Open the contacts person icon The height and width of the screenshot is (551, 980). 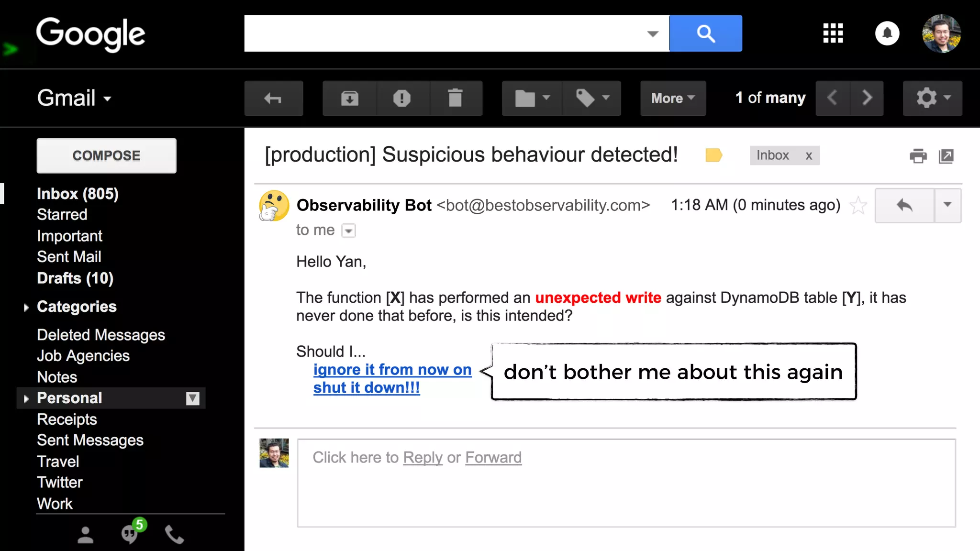click(x=86, y=535)
